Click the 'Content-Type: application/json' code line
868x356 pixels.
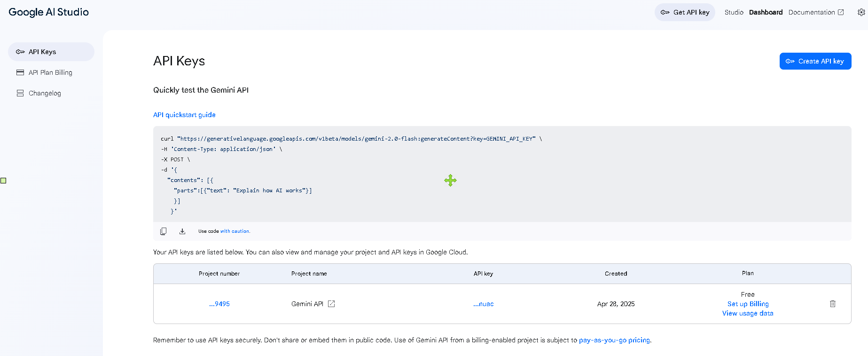tap(221, 149)
